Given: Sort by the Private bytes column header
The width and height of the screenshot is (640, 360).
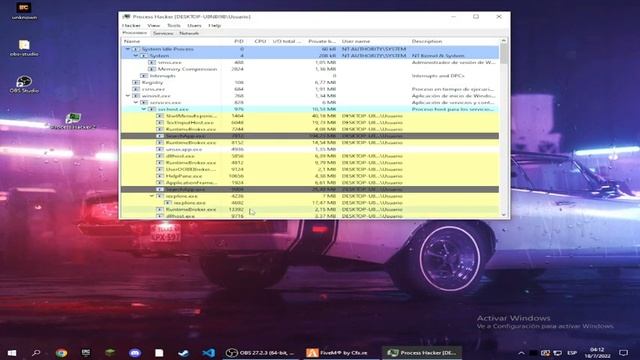Looking at the screenshot, I should tap(322, 41).
